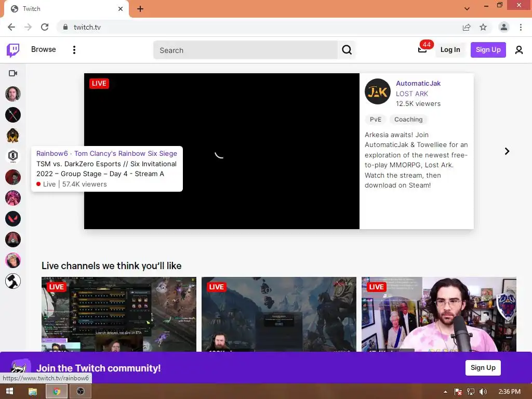Click the browser back arrow
The image size is (532, 399).
tap(11, 27)
